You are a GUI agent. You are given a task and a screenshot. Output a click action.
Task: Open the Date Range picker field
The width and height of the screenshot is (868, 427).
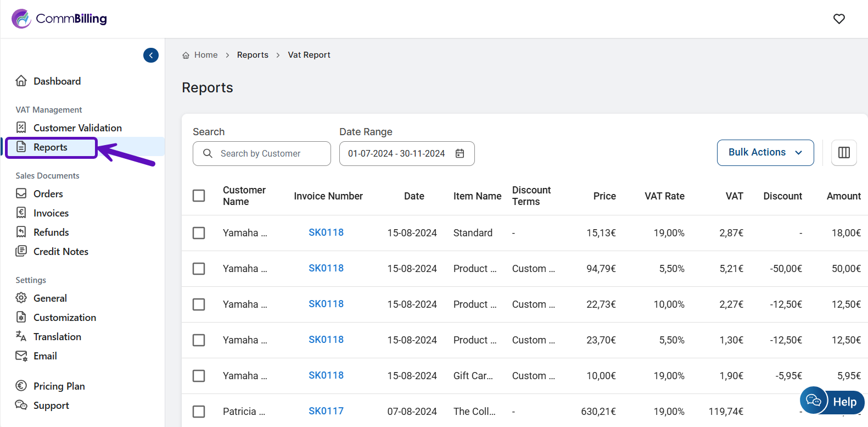396,154
